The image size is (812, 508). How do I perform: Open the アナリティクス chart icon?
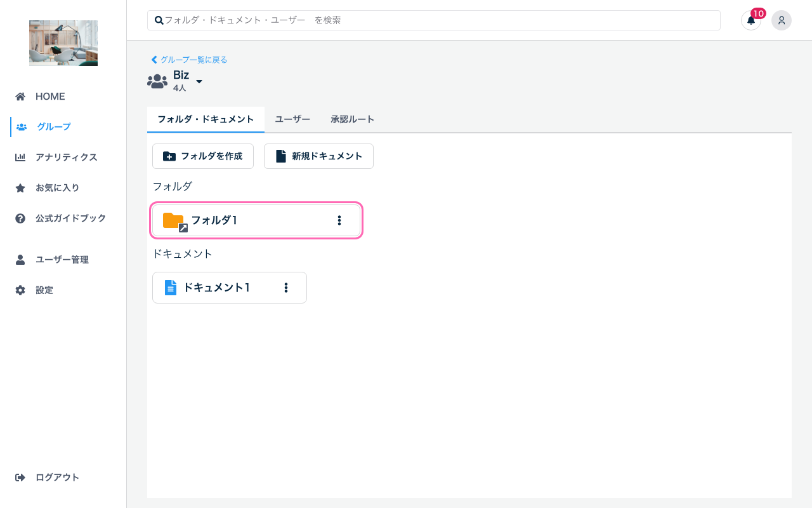(21, 157)
